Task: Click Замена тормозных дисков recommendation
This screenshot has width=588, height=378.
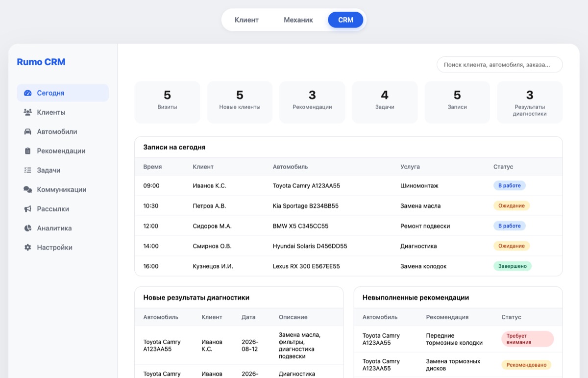Action: point(453,365)
